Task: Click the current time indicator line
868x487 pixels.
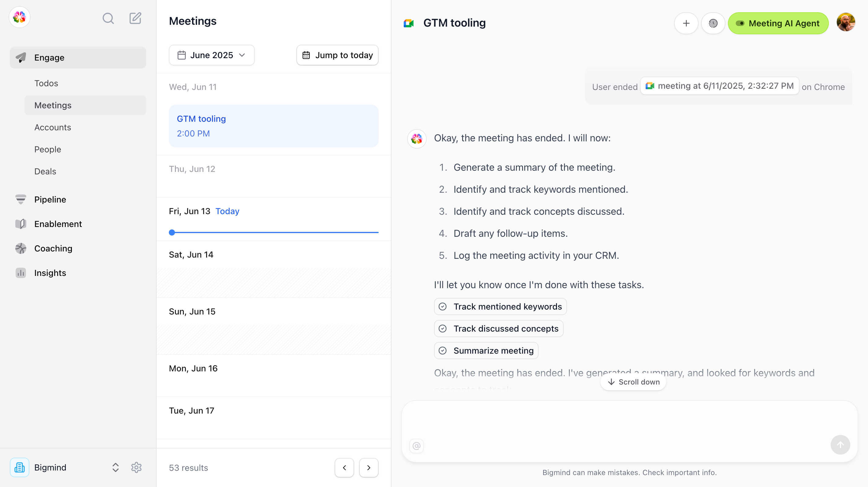Action: coord(274,232)
